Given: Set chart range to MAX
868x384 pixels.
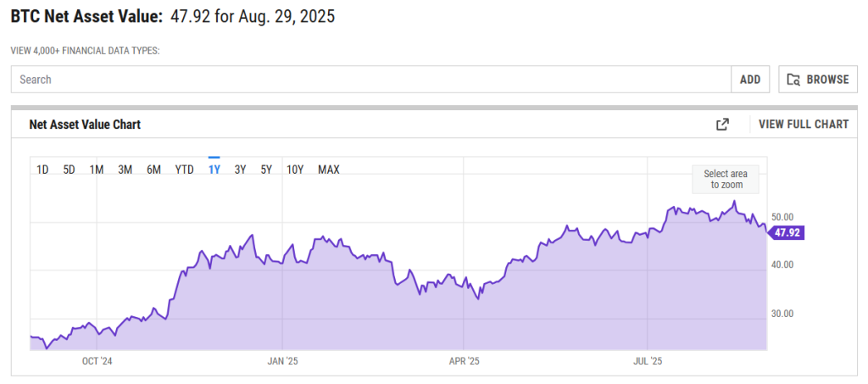Looking at the screenshot, I should pyautogui.click(x=329, y=170).
